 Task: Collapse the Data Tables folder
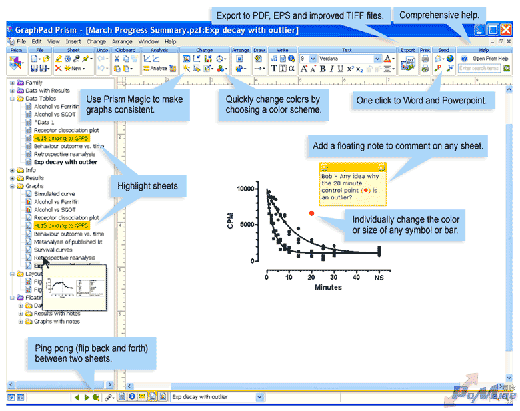pos(12,98)
